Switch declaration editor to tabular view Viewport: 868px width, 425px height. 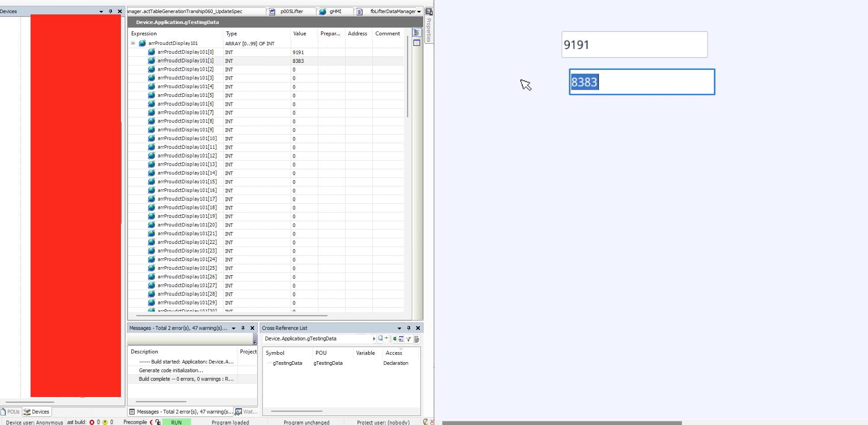click(x=417, y=43)
